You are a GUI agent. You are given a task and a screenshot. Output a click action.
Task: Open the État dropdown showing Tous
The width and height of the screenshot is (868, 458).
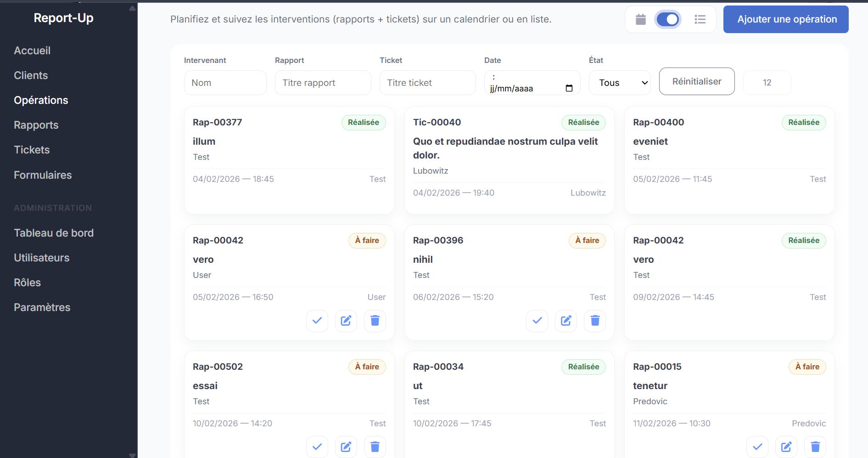point(620,83)
